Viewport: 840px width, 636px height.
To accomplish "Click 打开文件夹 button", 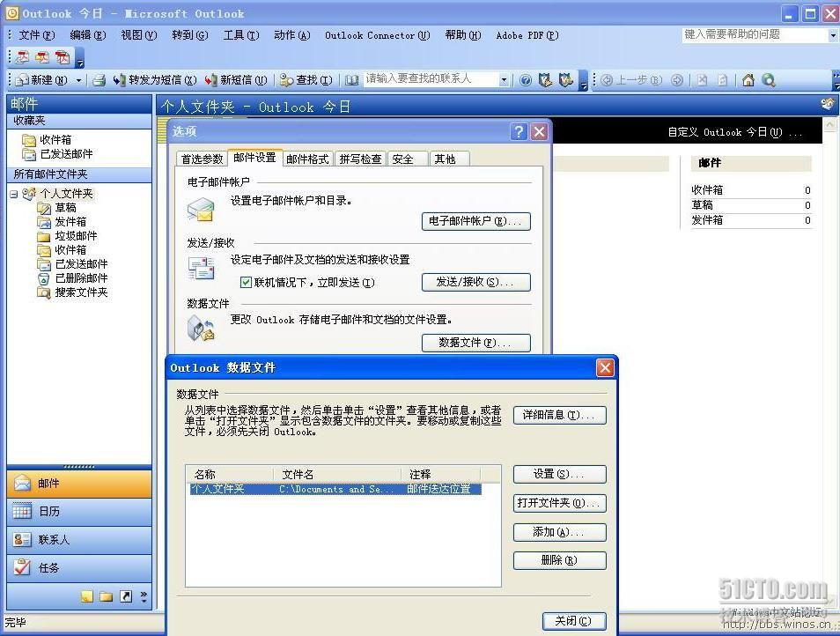I will (560, 503).
